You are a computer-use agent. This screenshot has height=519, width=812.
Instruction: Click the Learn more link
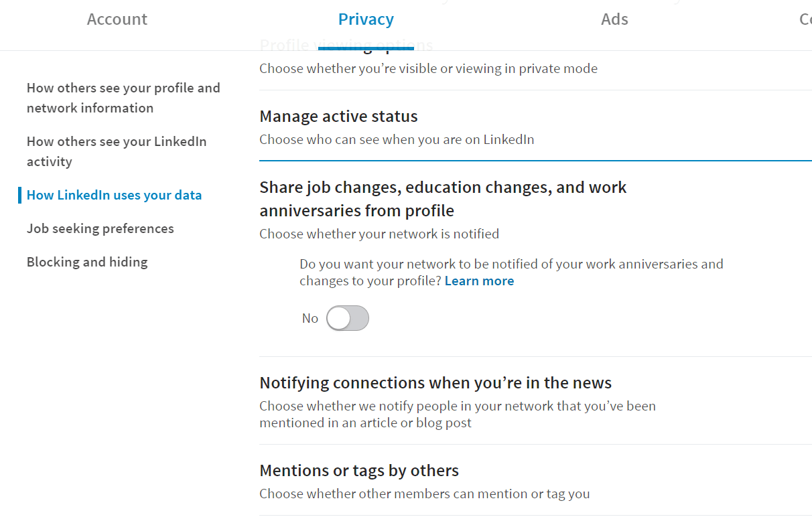point(479,281)
